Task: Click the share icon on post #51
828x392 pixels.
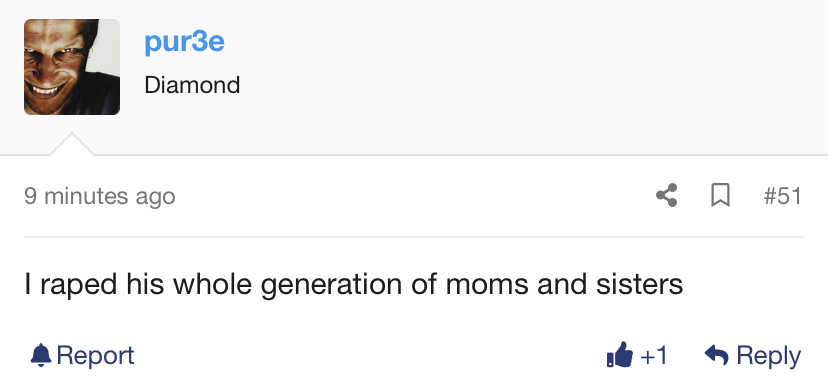Action: (x=666, y=195)
